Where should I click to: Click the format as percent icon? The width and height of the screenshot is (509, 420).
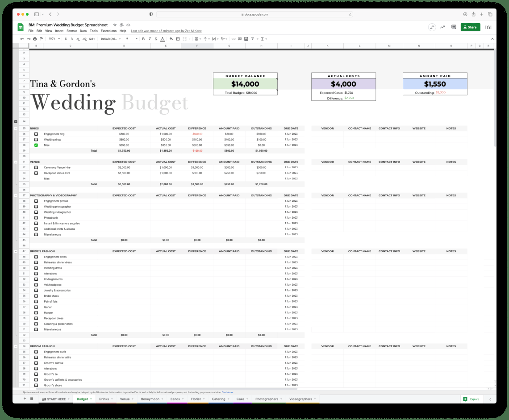click(71, 39)
